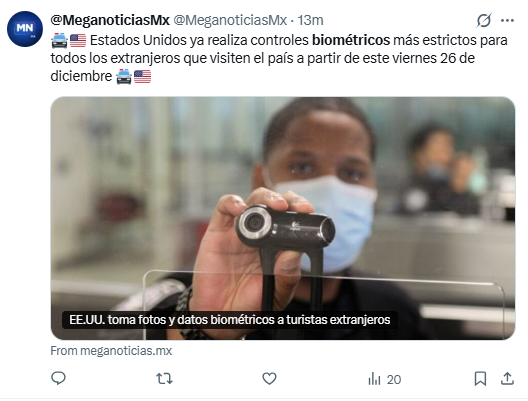The width and height of the screenshot is (528, 401).
Task: Open the bold @MeganoticiasMx display name
Action: (110, 20)
